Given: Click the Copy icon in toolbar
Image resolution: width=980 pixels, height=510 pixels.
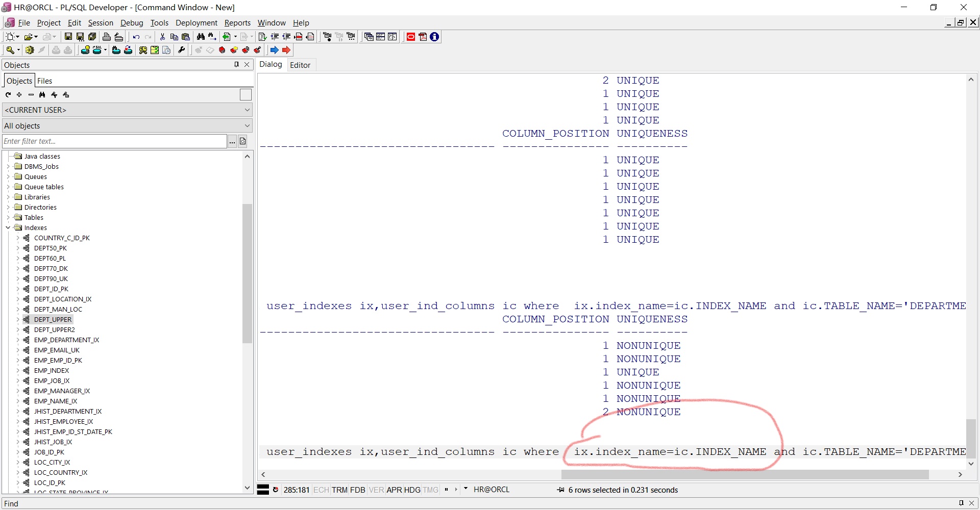Looking at the screenshot, I should point(174,37).
